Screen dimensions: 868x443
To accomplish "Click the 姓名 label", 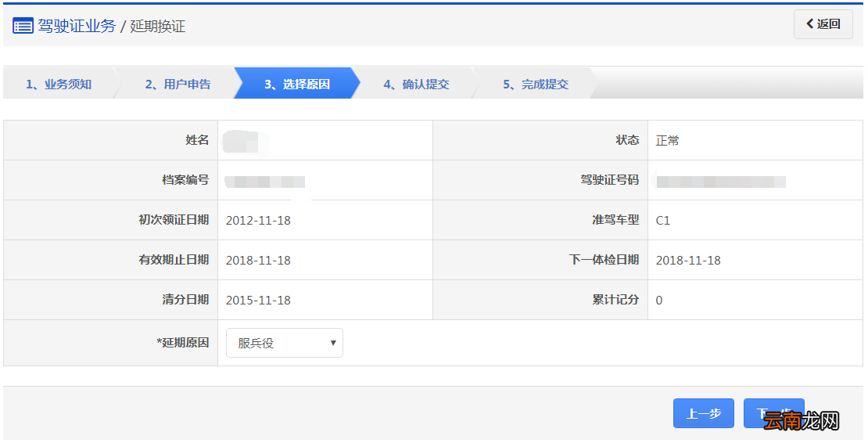I will coord(197,140).
